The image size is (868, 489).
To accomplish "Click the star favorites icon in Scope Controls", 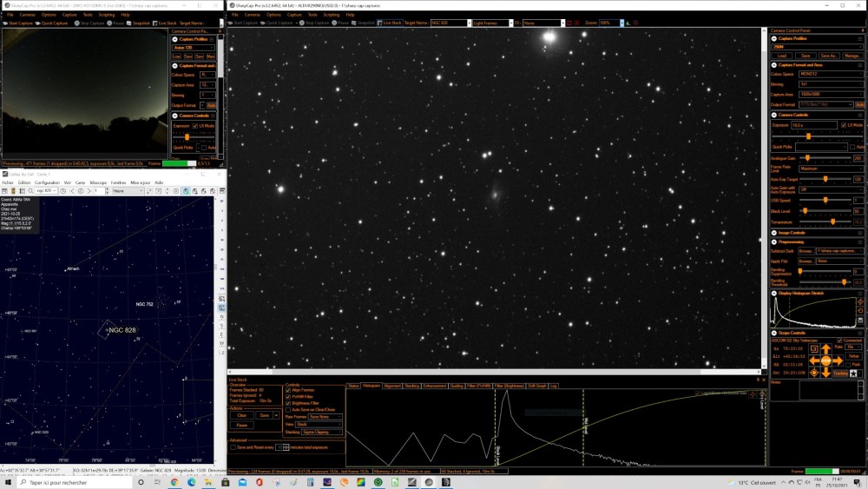I will pyautogui.click(x=853, y=373).
